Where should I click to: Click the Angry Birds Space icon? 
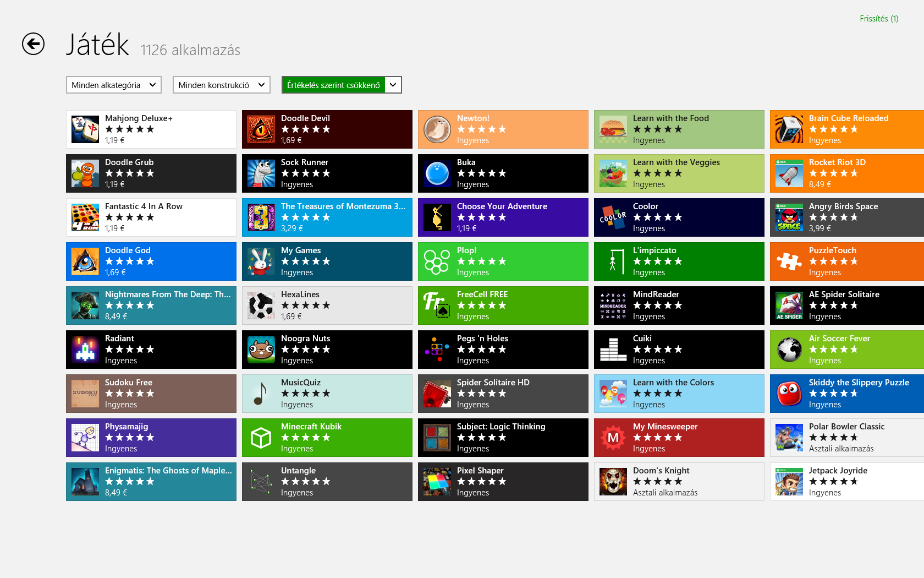point(789,217)
